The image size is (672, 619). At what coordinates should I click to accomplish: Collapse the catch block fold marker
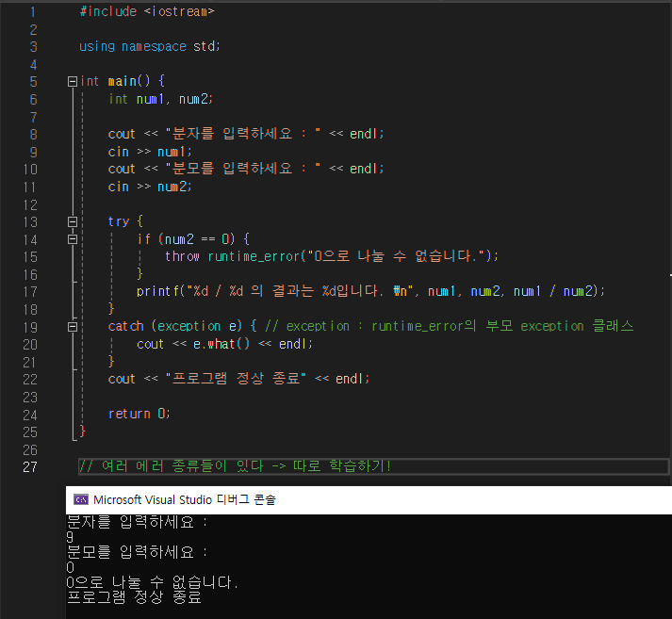73,327
